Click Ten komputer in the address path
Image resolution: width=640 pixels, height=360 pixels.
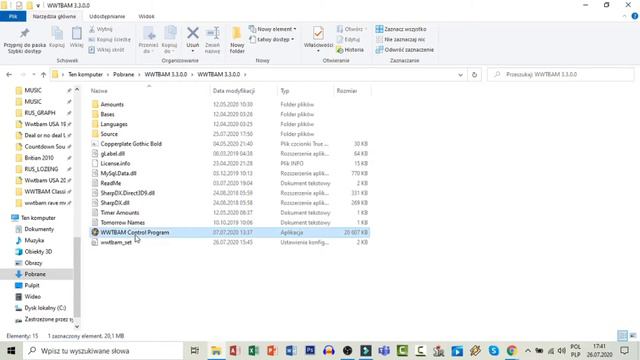85,75
